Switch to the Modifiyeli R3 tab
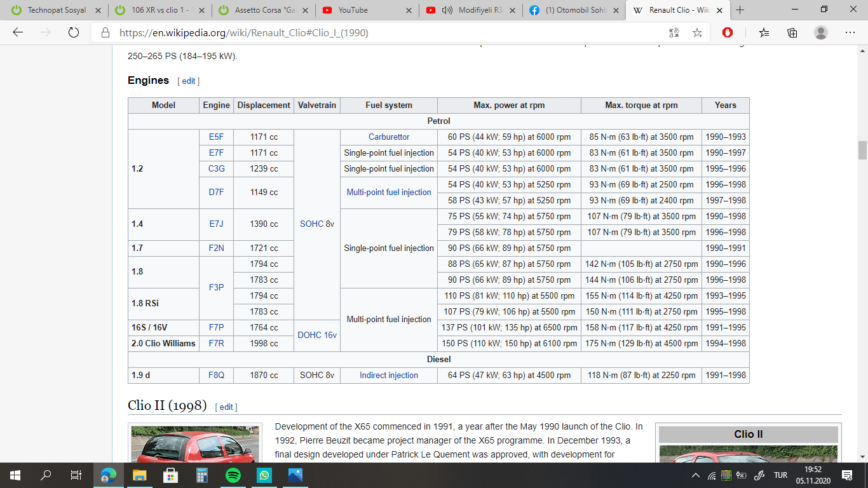The height and width of the screenshot is (488, 868). click(x=470, y=10)
